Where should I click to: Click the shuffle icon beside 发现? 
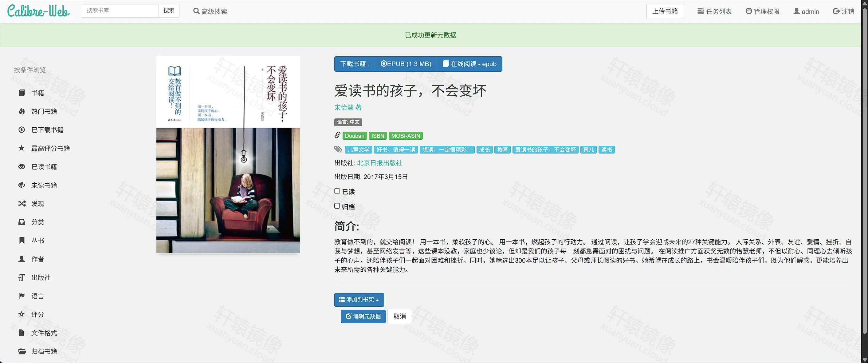click(22, 203)
